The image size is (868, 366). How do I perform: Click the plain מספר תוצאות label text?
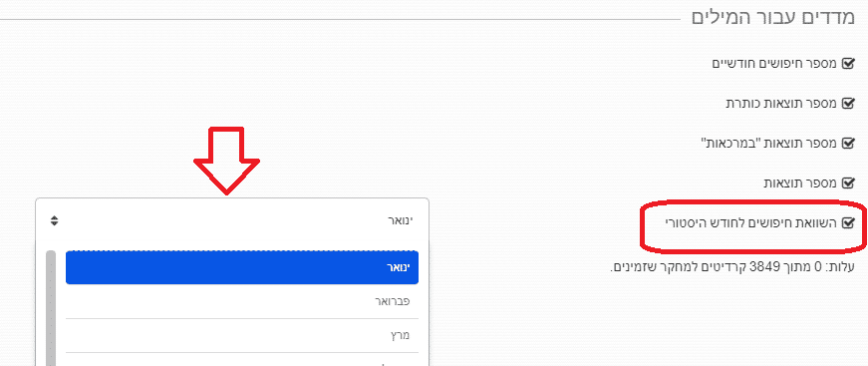(801, 183)
